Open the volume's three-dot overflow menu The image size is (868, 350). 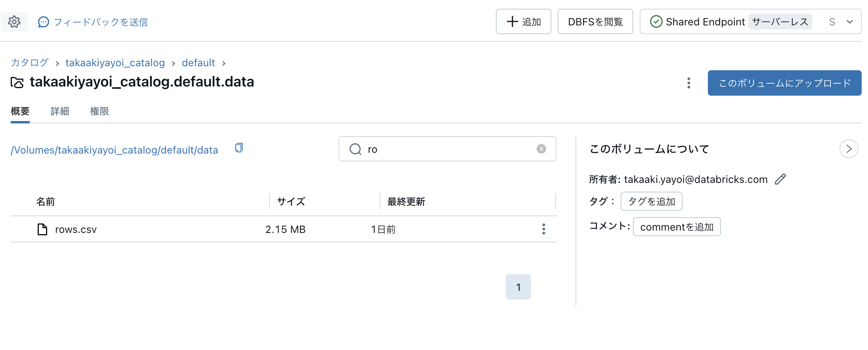(688, 83)
